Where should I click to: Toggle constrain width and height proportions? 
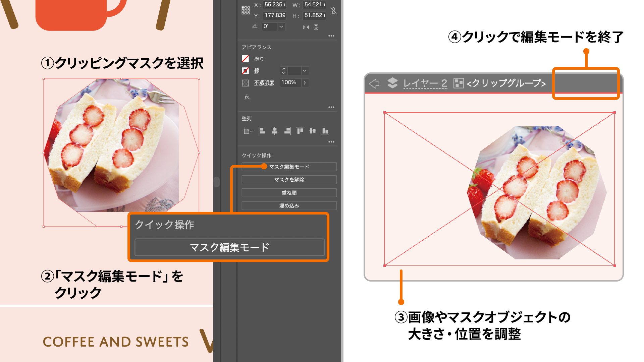[x=333, y=11]
